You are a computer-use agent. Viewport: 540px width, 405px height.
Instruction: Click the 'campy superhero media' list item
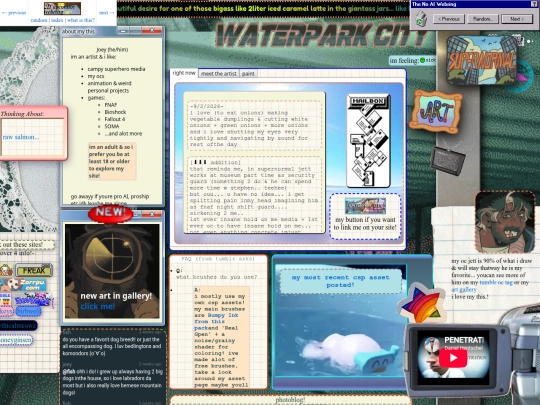tap(116, 69)
